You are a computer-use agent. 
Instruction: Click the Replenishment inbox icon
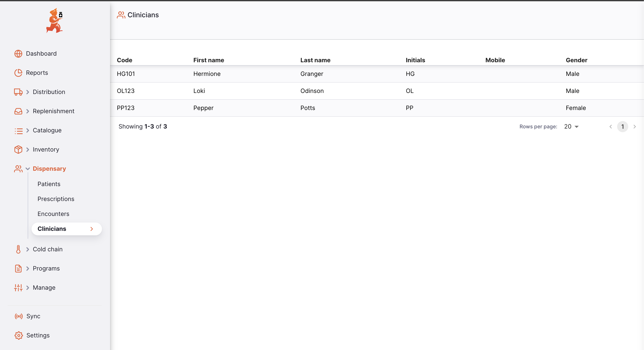click(x=18, y=111)
